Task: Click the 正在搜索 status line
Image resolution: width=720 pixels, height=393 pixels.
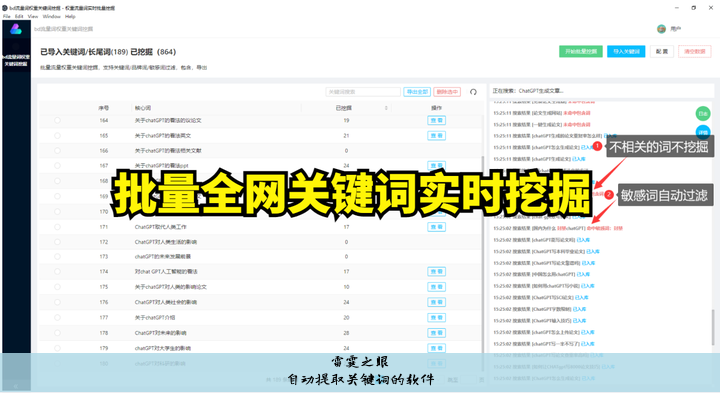Action: 528,91
